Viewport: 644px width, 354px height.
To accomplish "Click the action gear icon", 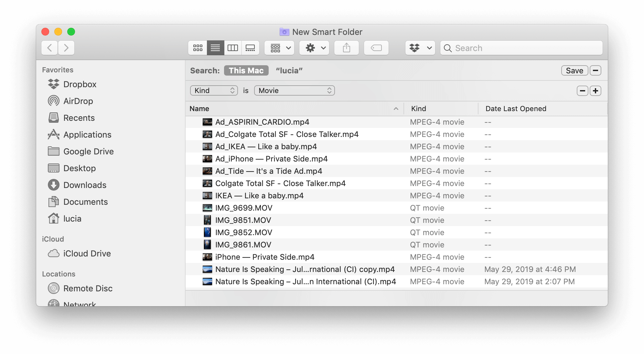I will point(311,47).
